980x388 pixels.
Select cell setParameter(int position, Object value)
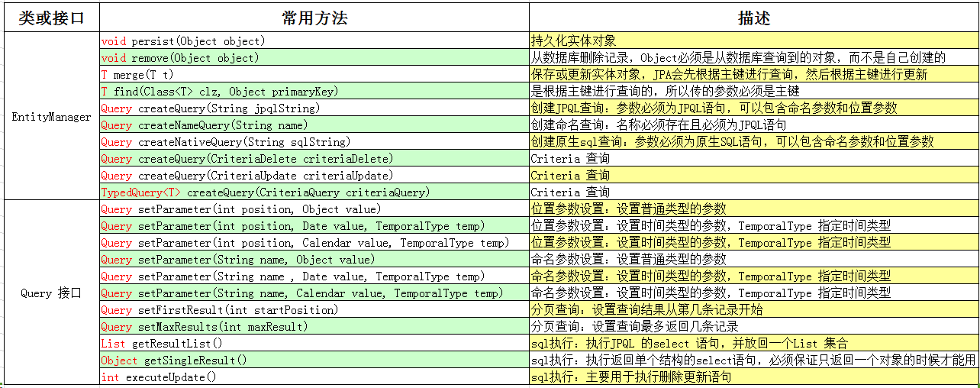[x=314, y=209]
